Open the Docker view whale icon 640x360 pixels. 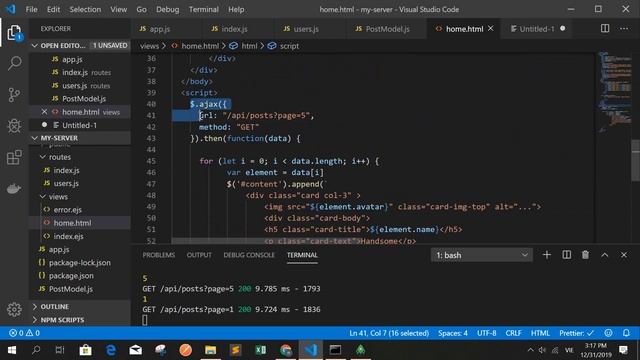pyautogui.click(x=14, y=189)
